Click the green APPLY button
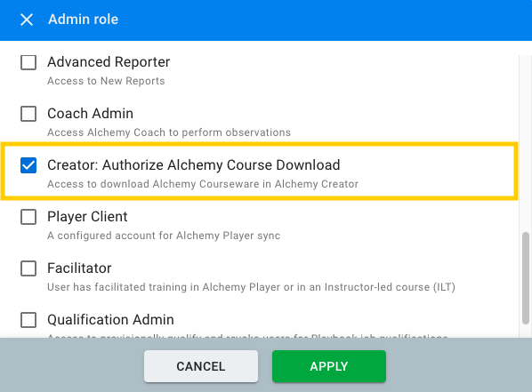Screen dimensions: 532x392 (x=329, y=366)
